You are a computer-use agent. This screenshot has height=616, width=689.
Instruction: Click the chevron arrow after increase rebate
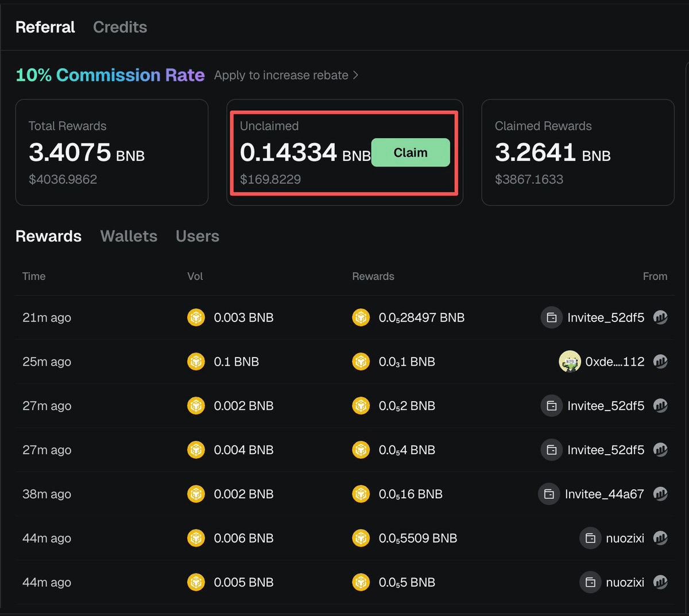click(356, 75)
